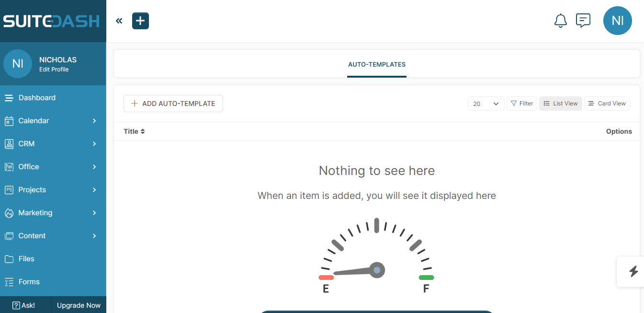
Task: Click the Calendar sidebar icon
Action: [9, 121]
